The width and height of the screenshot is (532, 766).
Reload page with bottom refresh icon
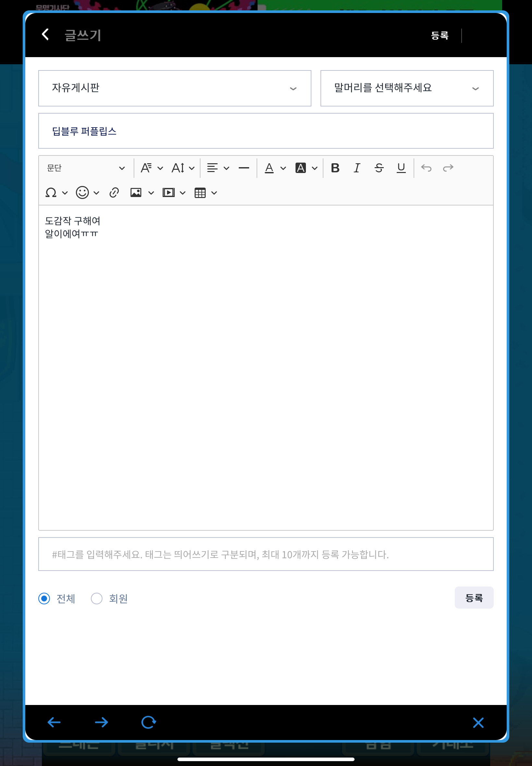point(148,722)
